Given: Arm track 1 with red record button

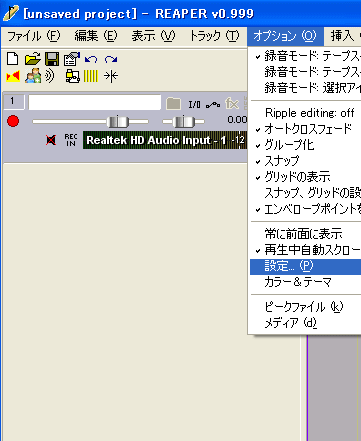Looking at the screenshot, I should pos(13,121).
